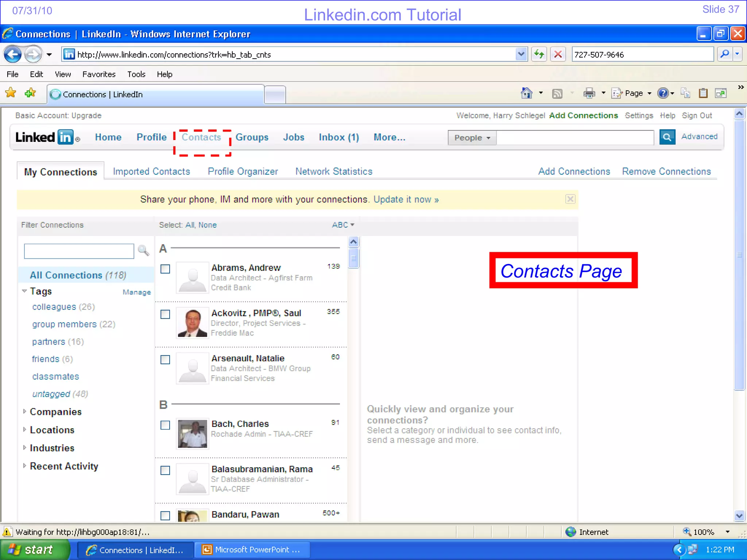Open the Favorites menu
Screen dimensions: 747x560
[99, 74]
